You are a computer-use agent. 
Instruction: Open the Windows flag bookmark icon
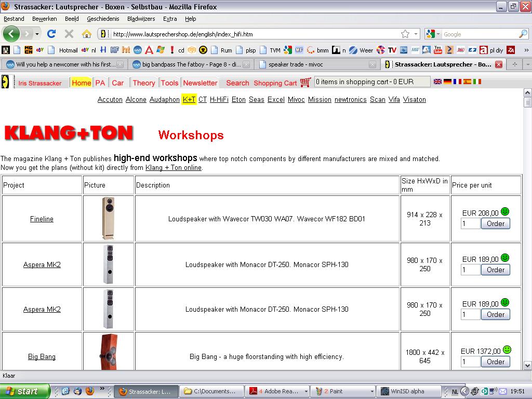(161, 50)
